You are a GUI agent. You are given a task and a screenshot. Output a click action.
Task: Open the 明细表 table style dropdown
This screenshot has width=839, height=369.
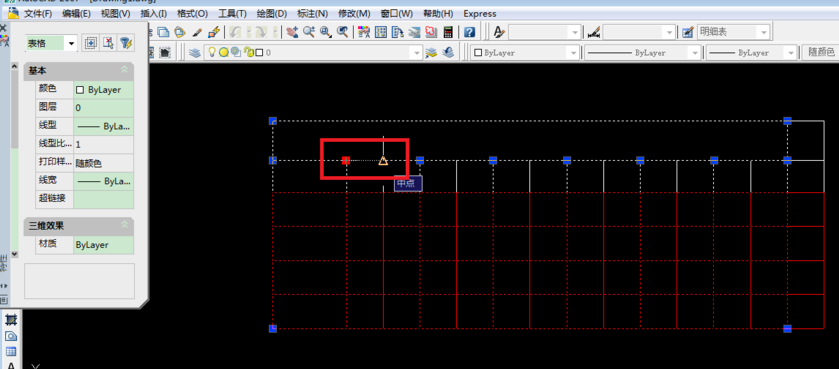pyautogui.click(x=734, y=32)
